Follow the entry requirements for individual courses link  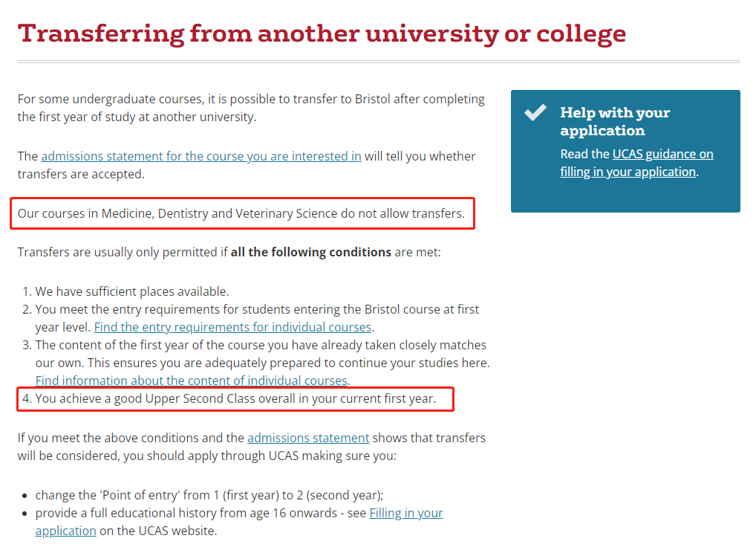[232, 327]
